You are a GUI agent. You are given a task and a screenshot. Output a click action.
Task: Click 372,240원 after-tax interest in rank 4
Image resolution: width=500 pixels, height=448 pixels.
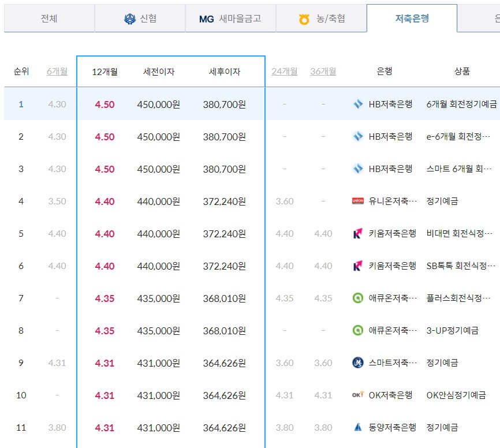pos(225,201)
